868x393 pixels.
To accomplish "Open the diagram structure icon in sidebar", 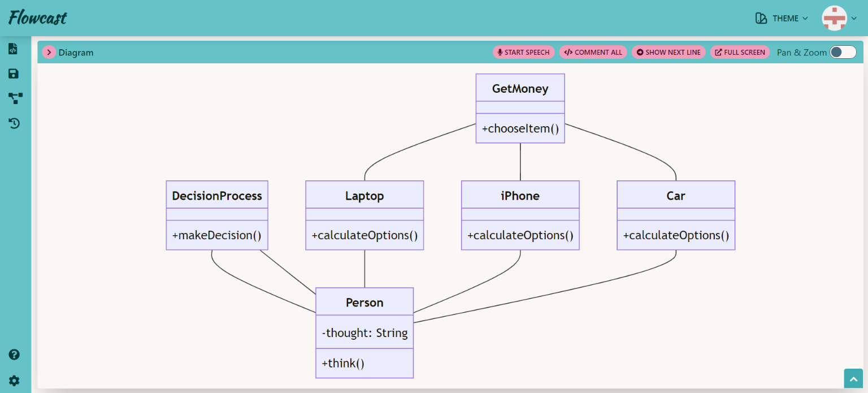I will point(15,98).
